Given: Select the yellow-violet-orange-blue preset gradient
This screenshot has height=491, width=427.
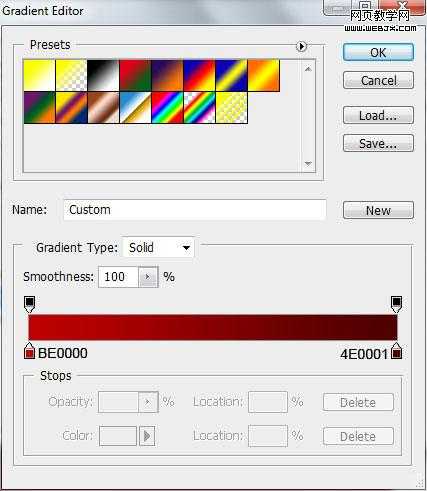Looking at the screenshot, I should (71, 107).
